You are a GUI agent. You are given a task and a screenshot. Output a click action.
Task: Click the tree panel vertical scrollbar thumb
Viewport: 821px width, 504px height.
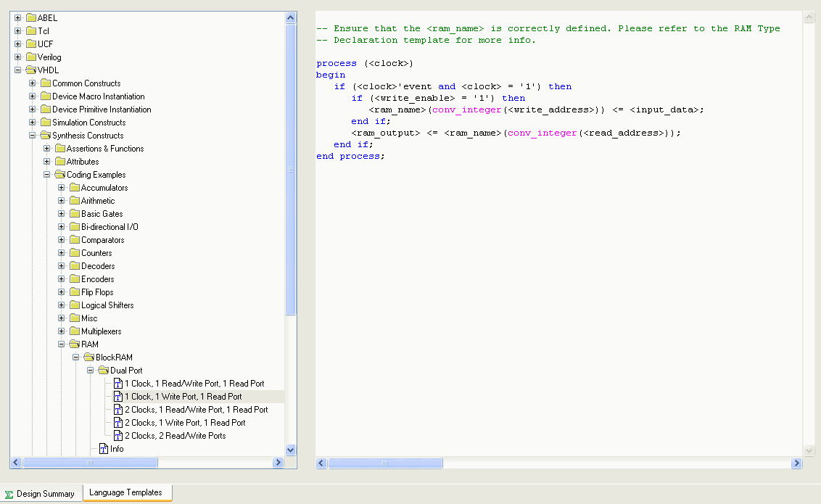[291, 170]
